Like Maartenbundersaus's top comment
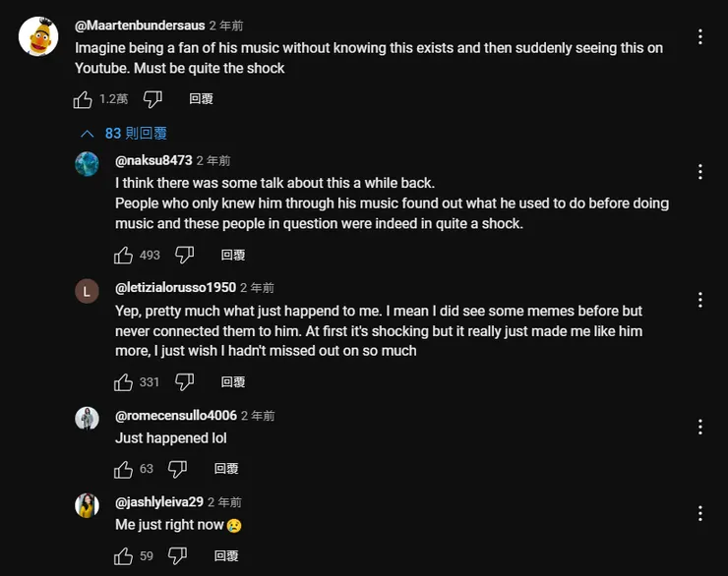 (x=84, y=99)
